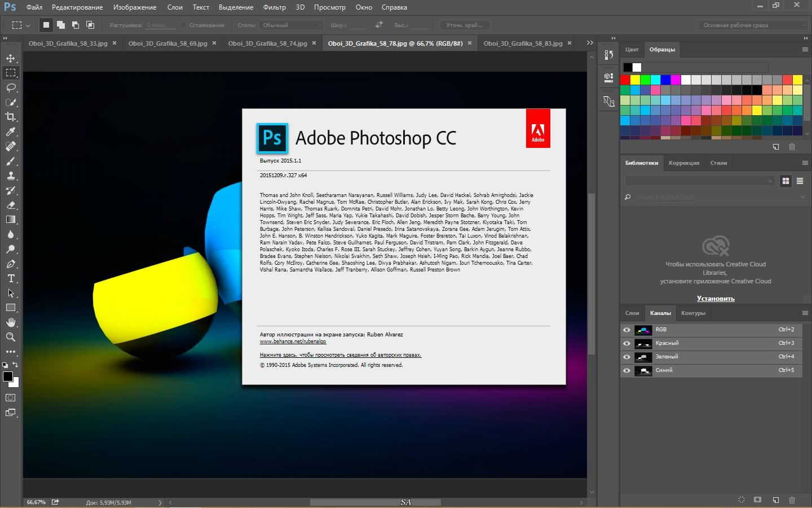Click the Установить link for Creative Cloud

click(716, 299)
